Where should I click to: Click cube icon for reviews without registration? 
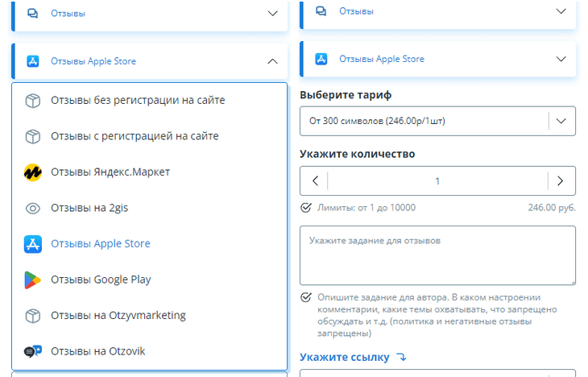tap(32, 100)
